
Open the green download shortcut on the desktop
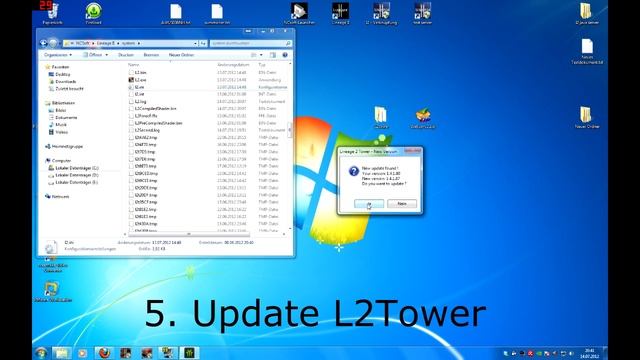[93, 13]
